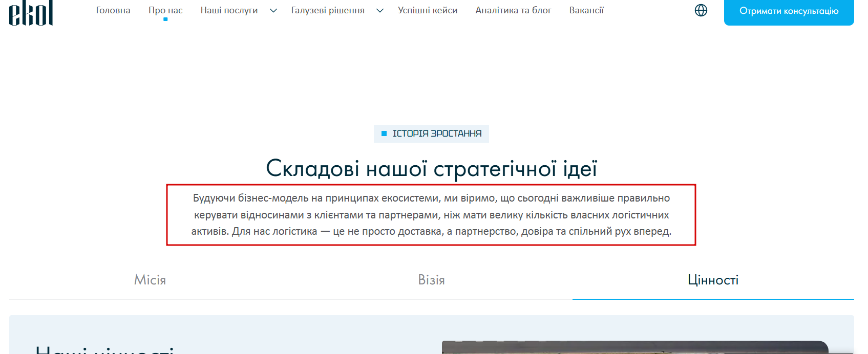The height and width of the screenshot is (354, 868).
Task: Open the Про нас menu item
Action: (x=165, y=10)
